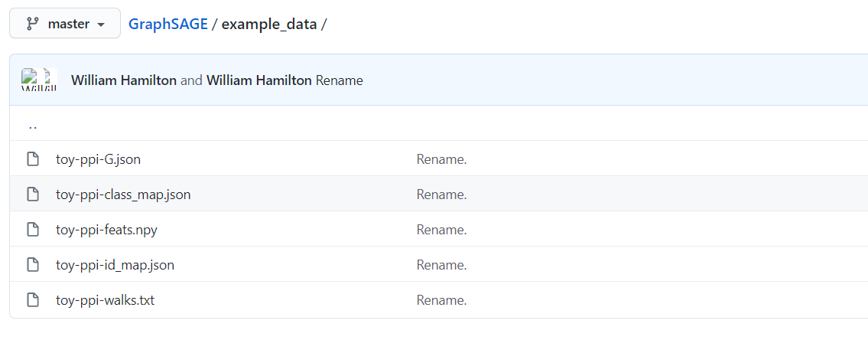The width and height of the screenshot is (868, 340).
Task: Click the git branch icon
Action: coord(32,24)
